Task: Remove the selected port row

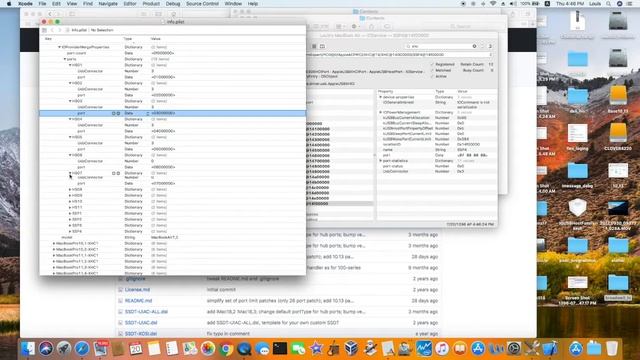Action: (118, 113)
